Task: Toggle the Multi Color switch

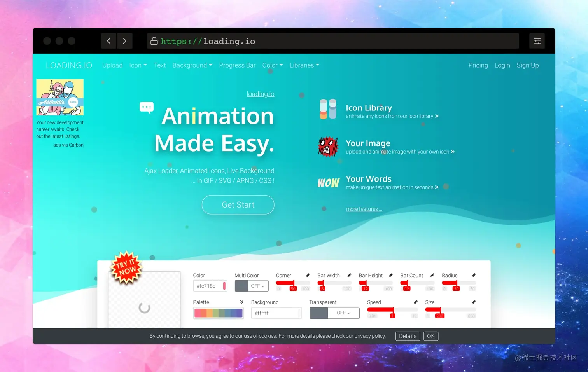Action: [252, 286]
